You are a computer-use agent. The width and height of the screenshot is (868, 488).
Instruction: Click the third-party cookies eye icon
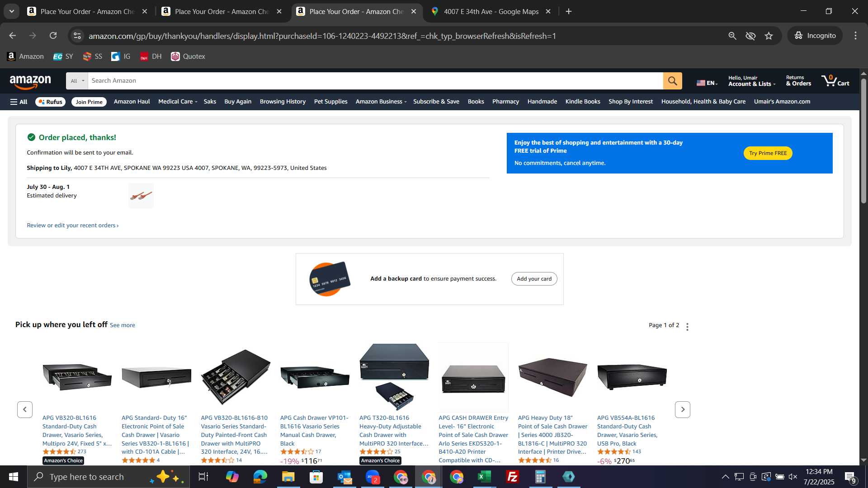(x=750, y=36)
